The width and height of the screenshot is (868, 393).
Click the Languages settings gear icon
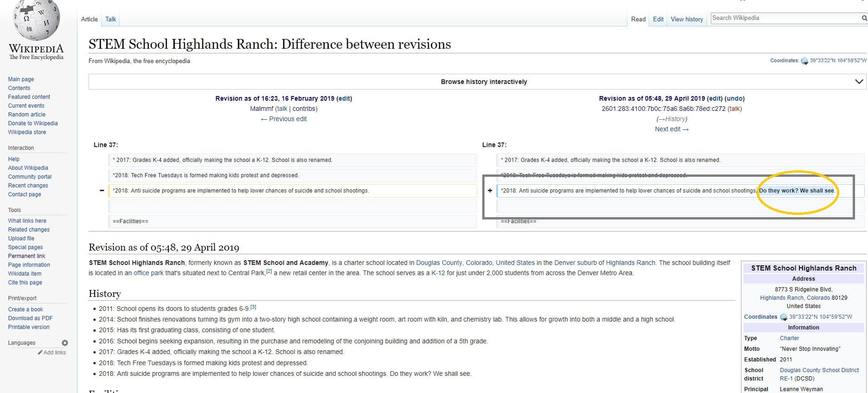click(65, 343)
